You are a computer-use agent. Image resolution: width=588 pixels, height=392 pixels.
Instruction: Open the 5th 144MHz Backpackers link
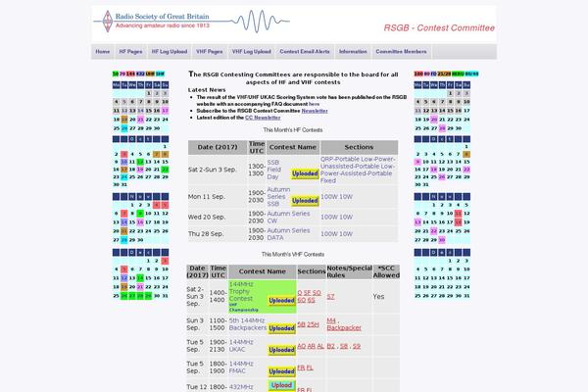pyautogui.click(x=248, y=324)
